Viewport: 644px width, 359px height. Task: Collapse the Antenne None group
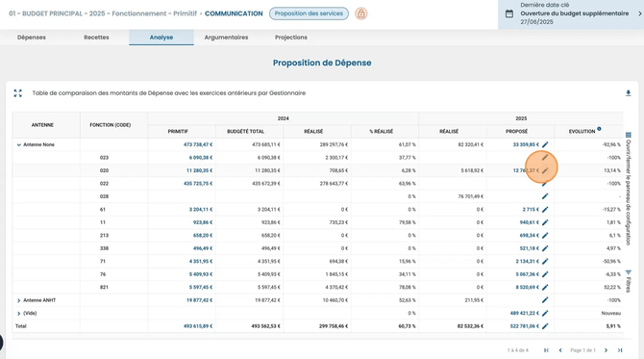point(19,144)
